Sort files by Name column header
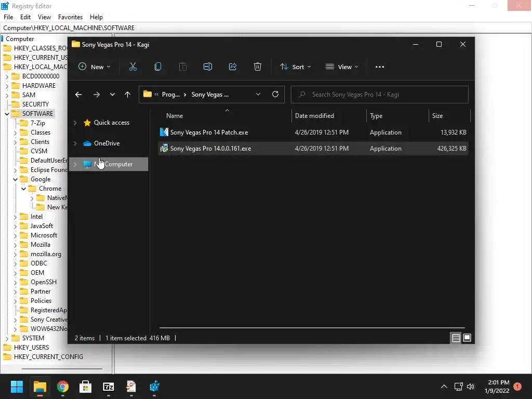Viewport: 532px width, 399px height. [x=175, y=116]
